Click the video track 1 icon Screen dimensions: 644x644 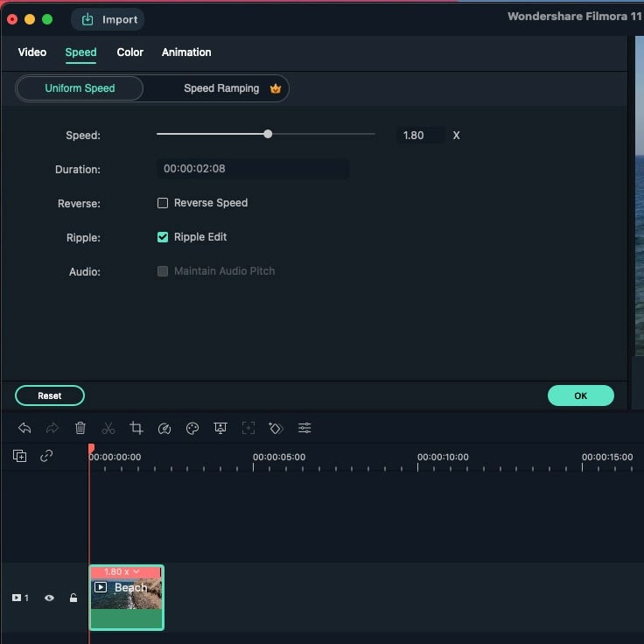(17, 598)
